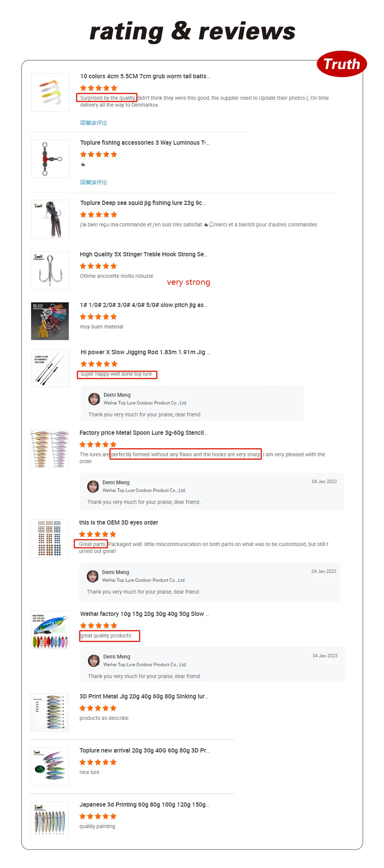Image resolution: width=384 pixels, height=868 pixels.
Task: Select the Stinger Treble Hook product image
Action: pos(50,271)
